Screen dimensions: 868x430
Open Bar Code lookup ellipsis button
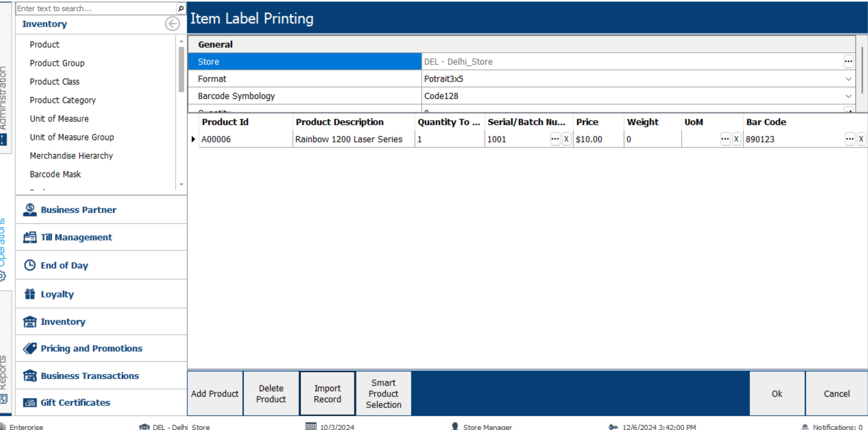850,139
